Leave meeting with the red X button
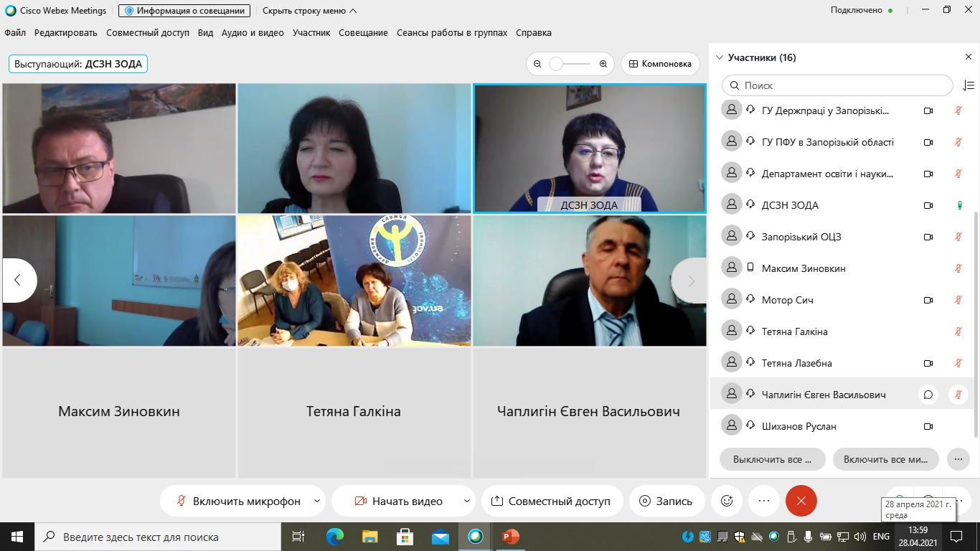980x551 pixels. click(801, 501)
